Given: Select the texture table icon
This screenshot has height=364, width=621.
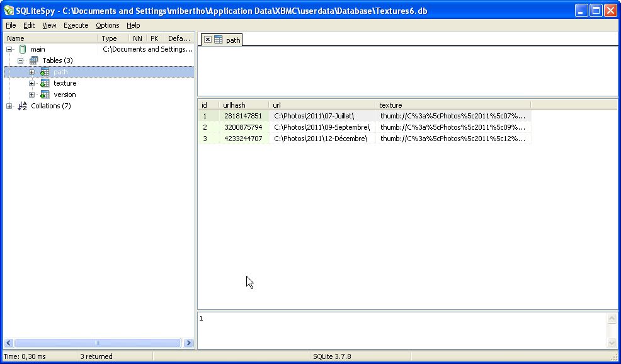Looking at the screenshot, I should coord(45,83).
